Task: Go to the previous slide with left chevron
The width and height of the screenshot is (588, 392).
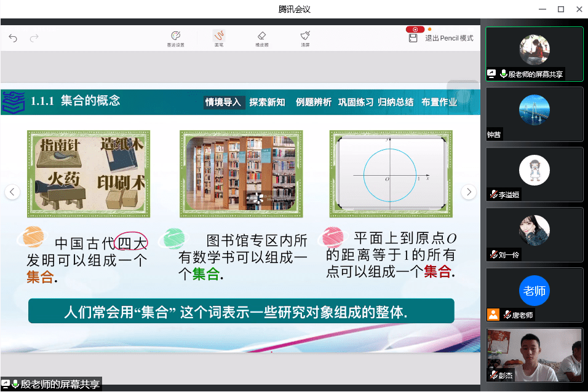Action: pos(12,192)
